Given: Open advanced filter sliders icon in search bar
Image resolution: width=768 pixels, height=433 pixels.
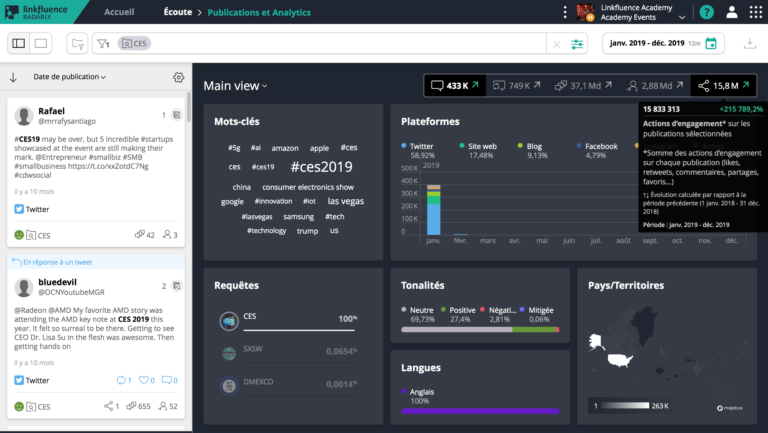Looking at the screenshot, I should click(578, 44).
